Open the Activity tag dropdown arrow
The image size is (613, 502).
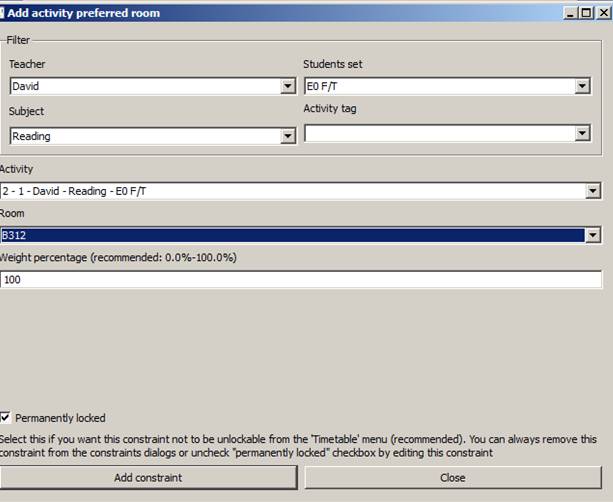coord(582,133)
